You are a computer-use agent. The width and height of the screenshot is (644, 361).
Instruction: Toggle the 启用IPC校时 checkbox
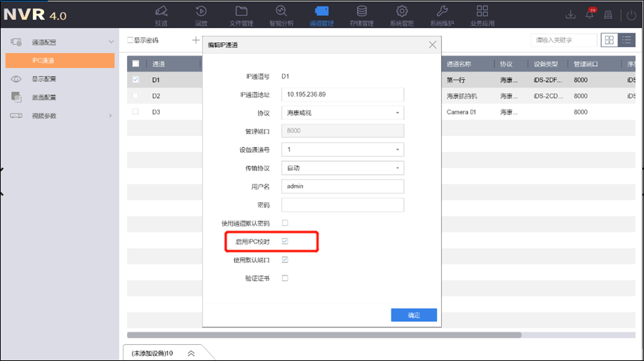[x=285, y=241]
